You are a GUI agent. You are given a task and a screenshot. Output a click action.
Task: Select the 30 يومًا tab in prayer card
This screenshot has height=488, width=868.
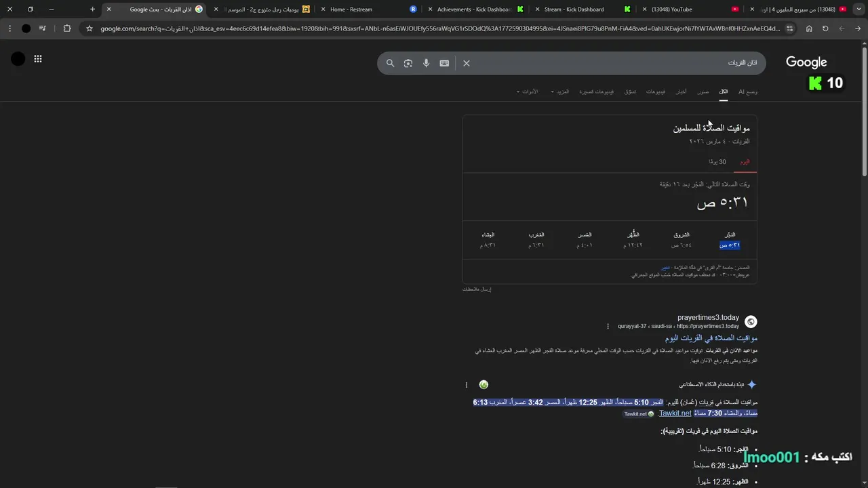[717, 162]
